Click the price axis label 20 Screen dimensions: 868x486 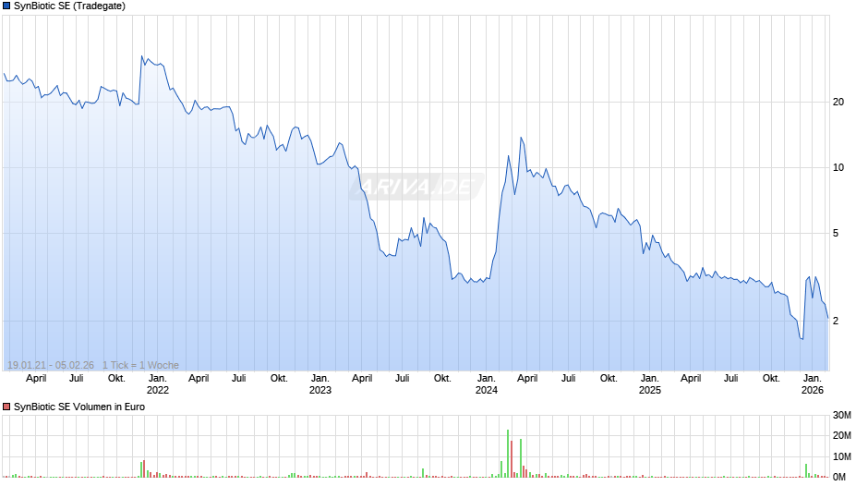[838, 102]
